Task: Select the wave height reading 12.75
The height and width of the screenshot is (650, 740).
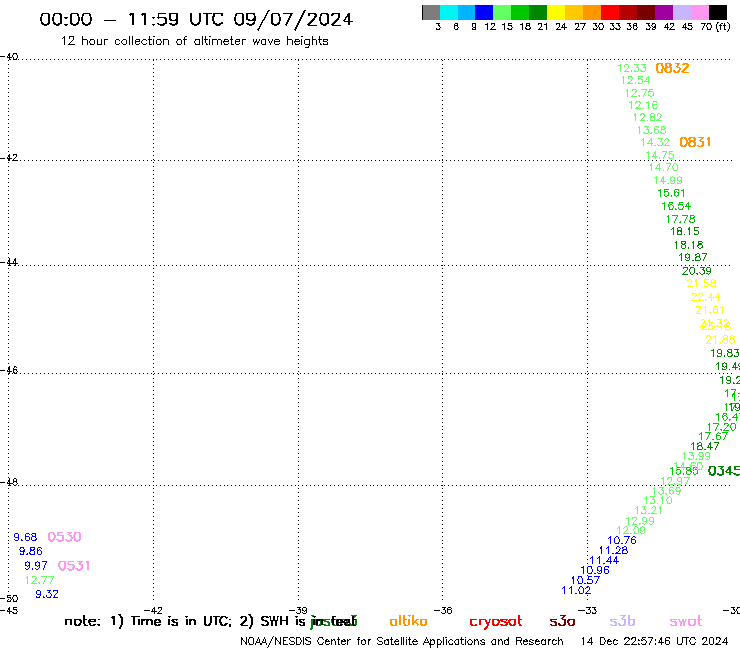Action: click(x=639, y=93)
